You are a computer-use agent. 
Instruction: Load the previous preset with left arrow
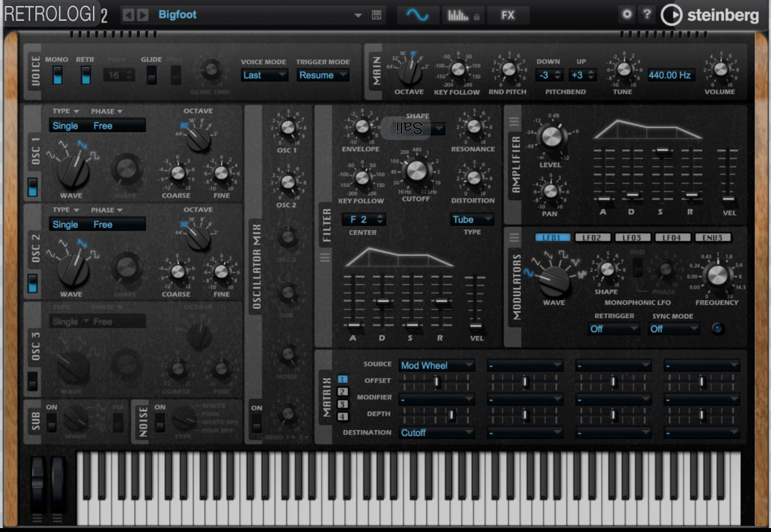(128, 15)
